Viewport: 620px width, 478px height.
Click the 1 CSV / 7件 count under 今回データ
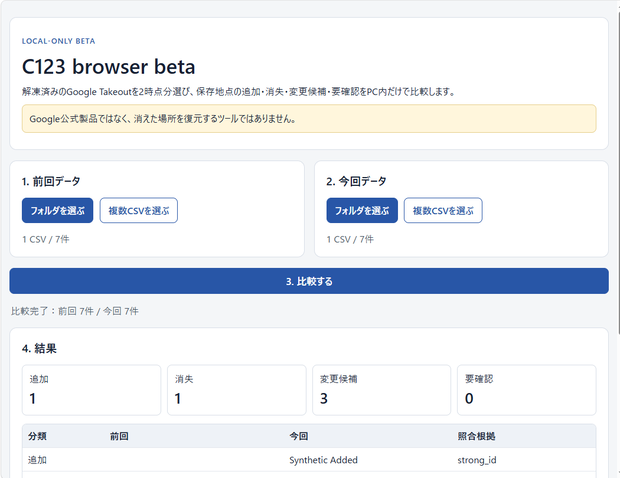click(x=350, y=239)
